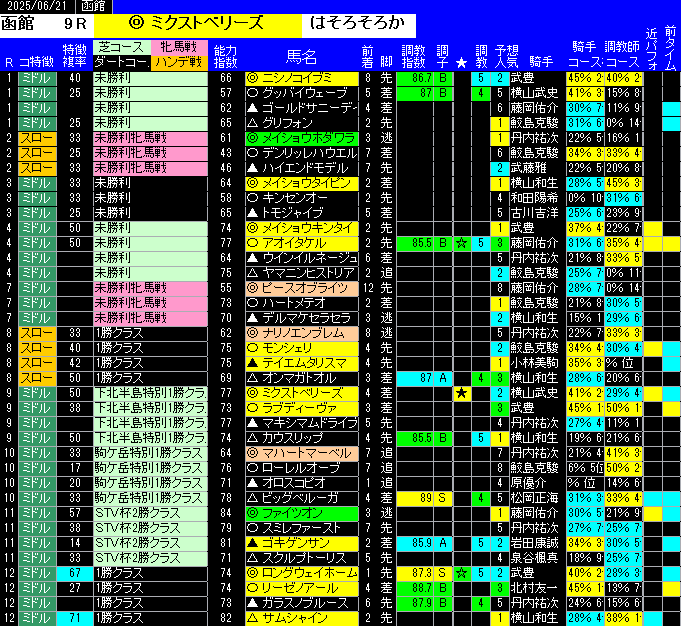Select horse ローレルオーブ
This screenshot has width=681, height=626.
(x=302, y=468)
